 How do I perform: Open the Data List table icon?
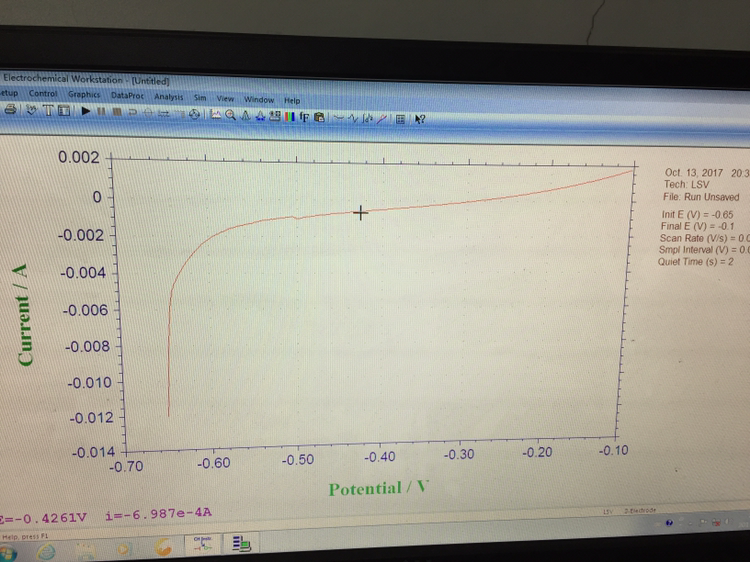point(401,119)
